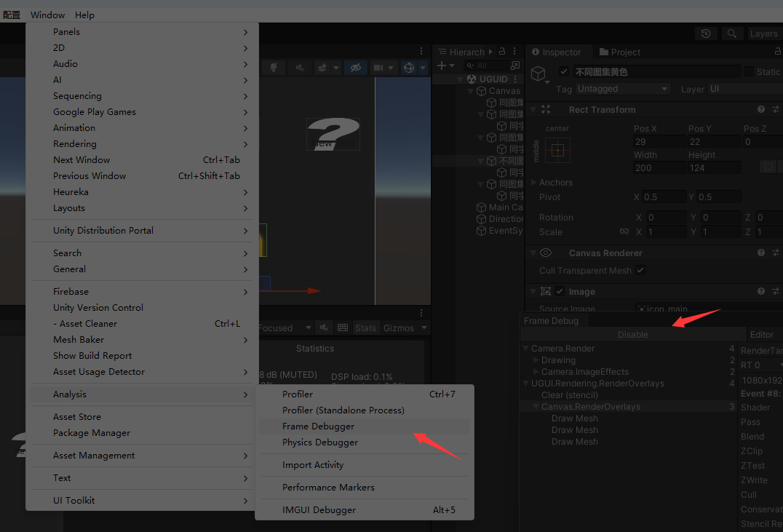Toggle Scene view lighting bulb icon
Screen dimensions: 783x532
274,68
